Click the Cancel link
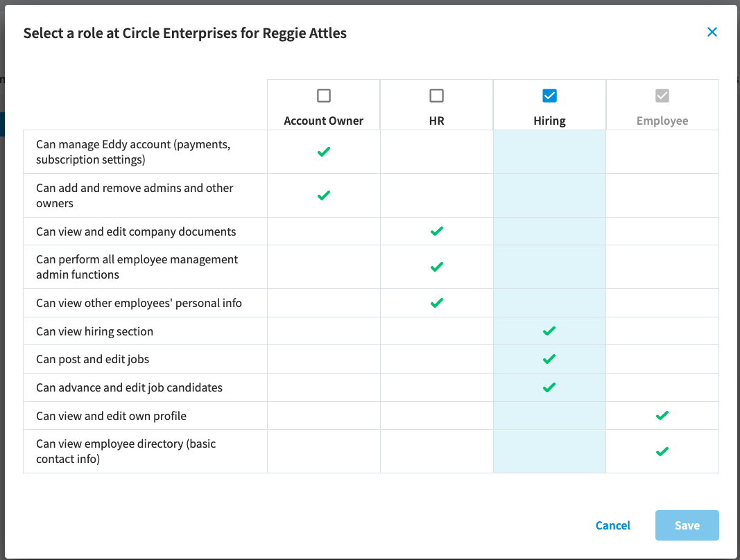 (612, 525)
